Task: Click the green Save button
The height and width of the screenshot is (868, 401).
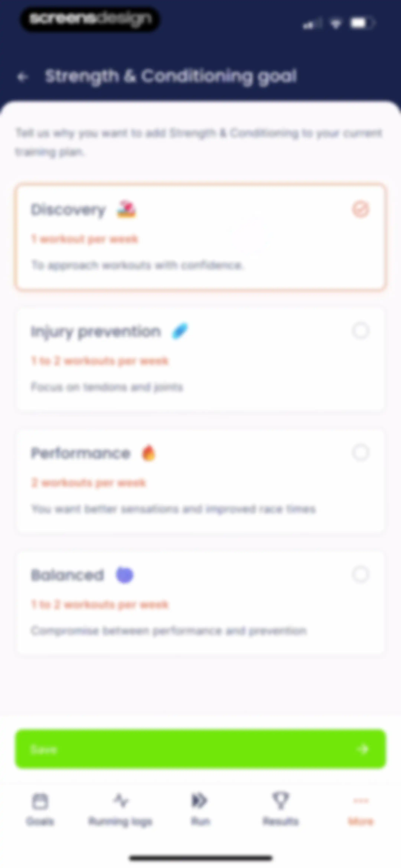Action: tap(201, 749)
